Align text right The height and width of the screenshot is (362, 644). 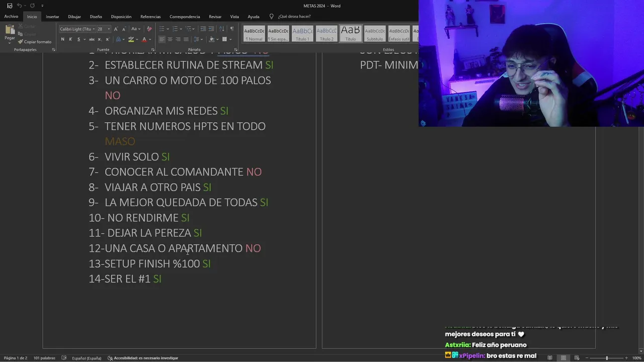tap(178, 39)
